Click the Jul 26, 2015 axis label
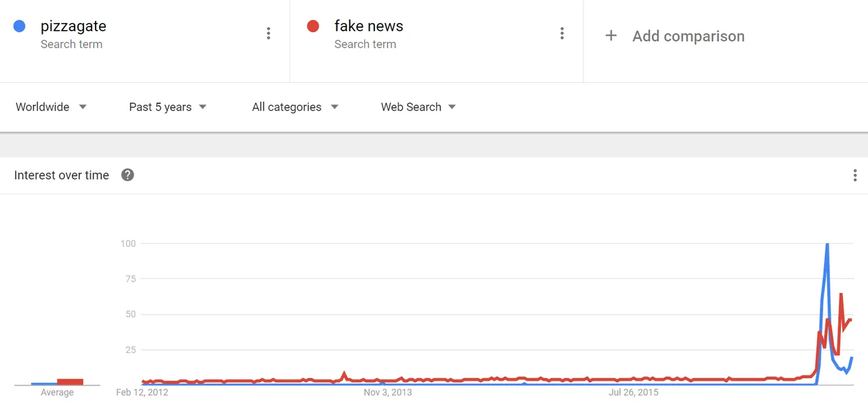Screen dimensions: 868x418 633,392
